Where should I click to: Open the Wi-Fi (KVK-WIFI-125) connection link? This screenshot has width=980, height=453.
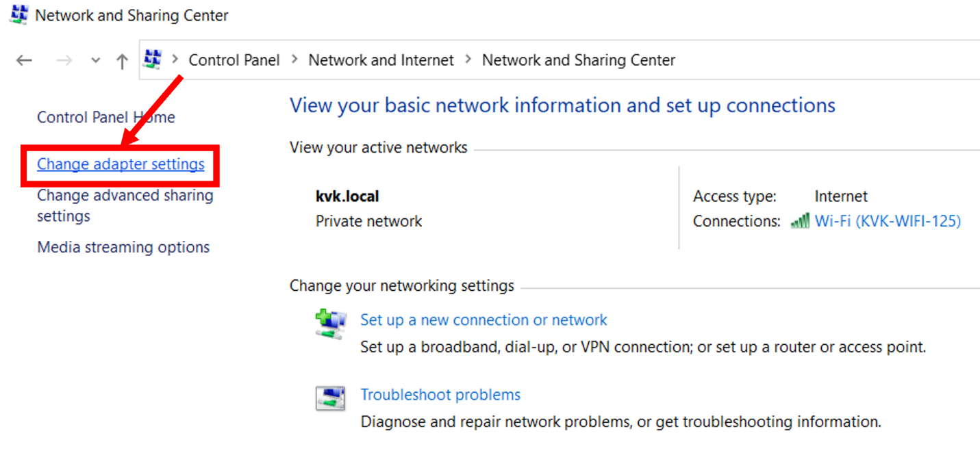point(888,221)
